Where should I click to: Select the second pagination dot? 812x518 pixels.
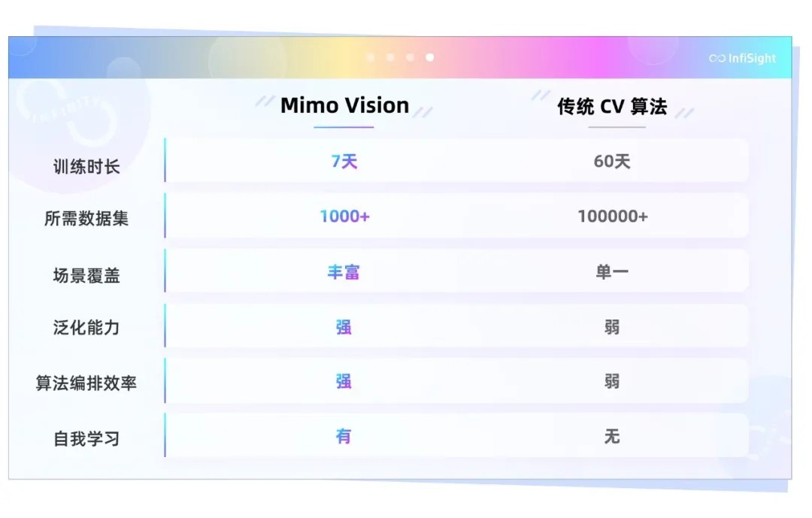(390, 57)
